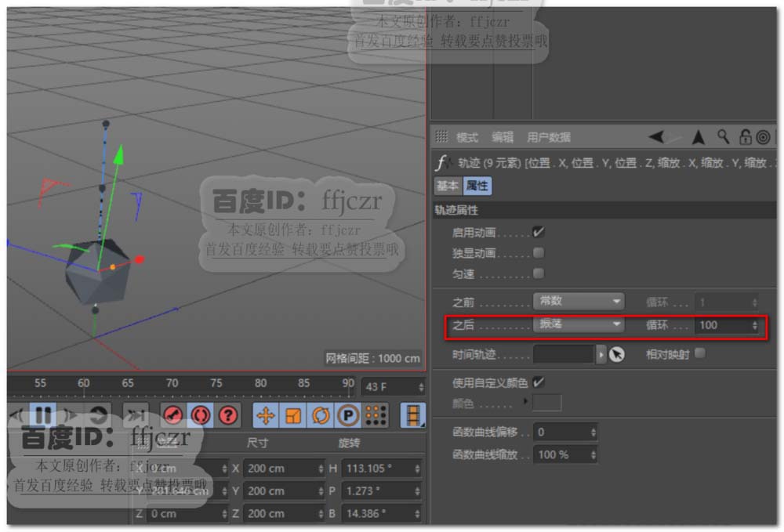This screenshot has height=532, width=784.
Task: Toggle point level animation dots icon
Action: point(376,415)
